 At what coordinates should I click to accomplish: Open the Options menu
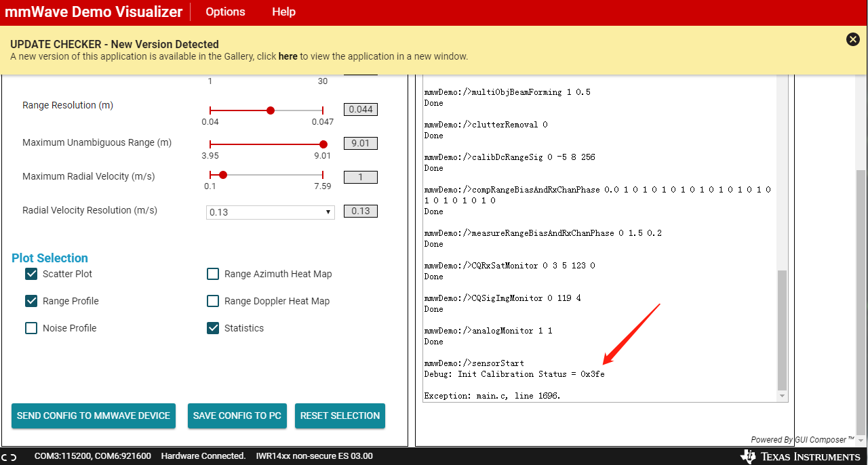tap(225, 12)
